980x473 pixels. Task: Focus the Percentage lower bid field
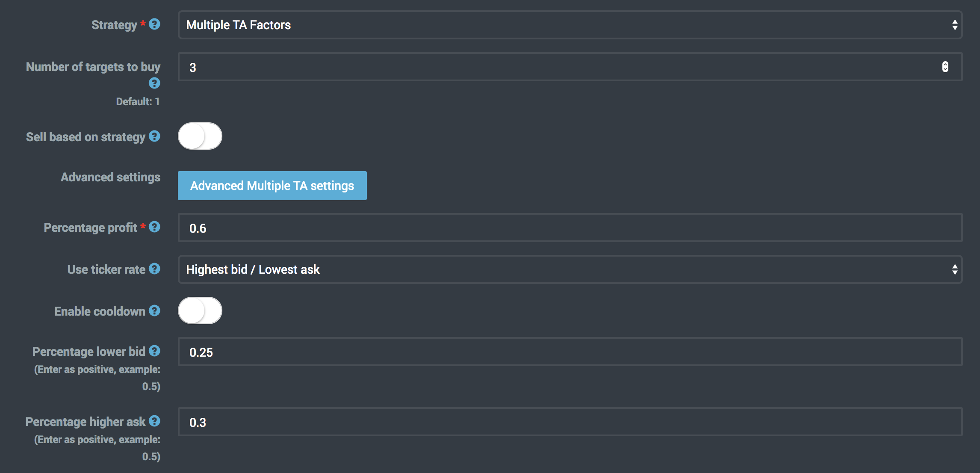pyautogui.click(x=570, y=352)
